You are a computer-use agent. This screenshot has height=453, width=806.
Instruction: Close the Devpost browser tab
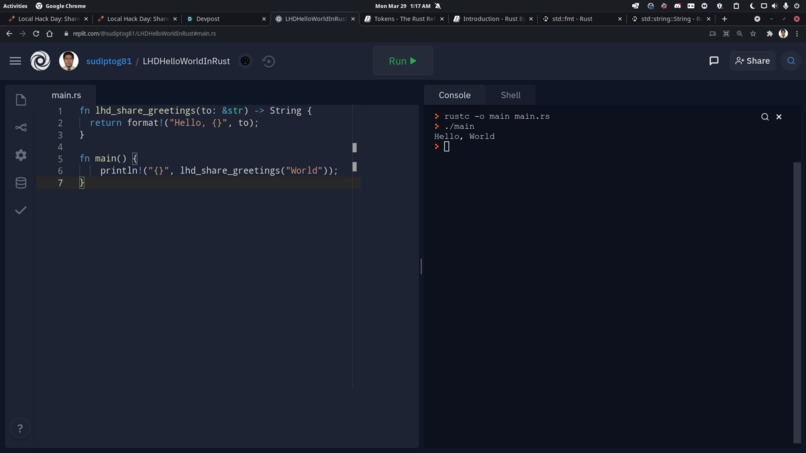[x=264, y=19]
